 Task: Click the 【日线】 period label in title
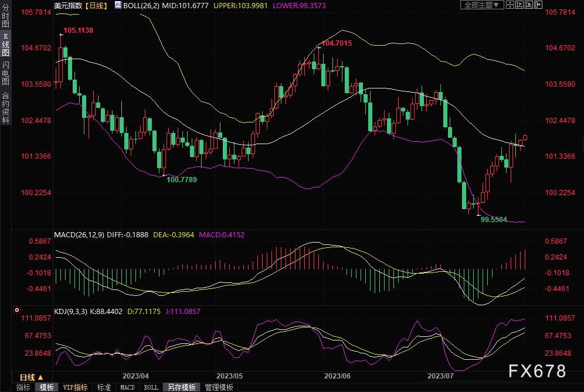(x=96, y=6)
